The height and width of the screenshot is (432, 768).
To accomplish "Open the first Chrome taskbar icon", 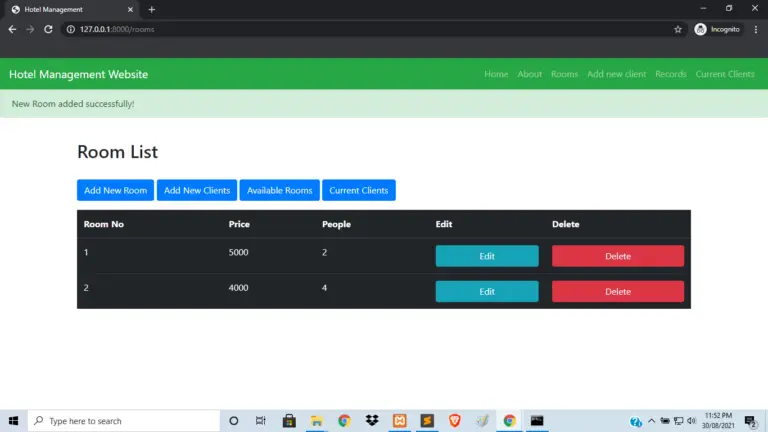I will 344,421.
